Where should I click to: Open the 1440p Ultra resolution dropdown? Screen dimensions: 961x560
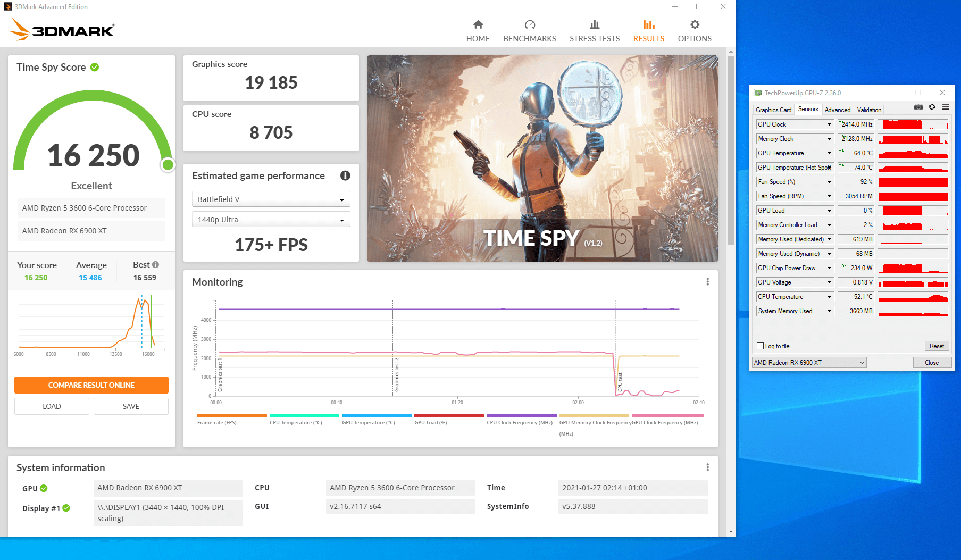pos(271,220)
